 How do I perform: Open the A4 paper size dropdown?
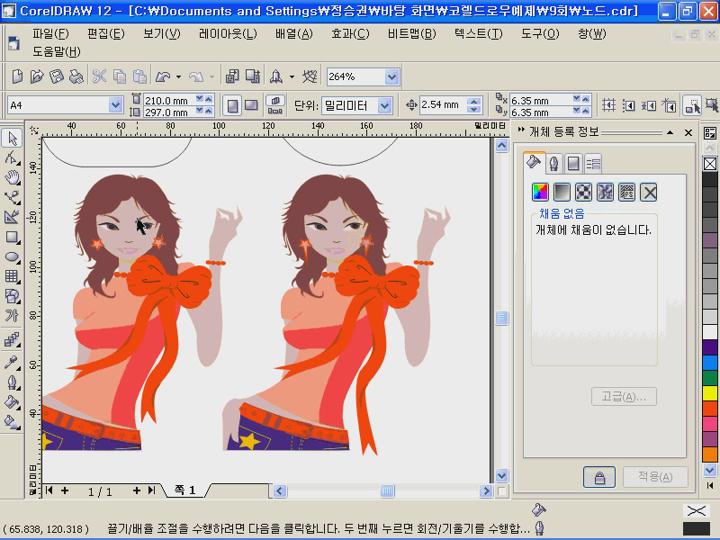[116, 105]
